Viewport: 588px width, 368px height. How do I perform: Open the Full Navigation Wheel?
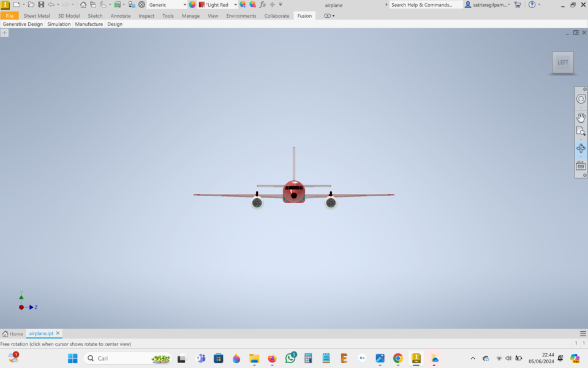coord(581,98)
